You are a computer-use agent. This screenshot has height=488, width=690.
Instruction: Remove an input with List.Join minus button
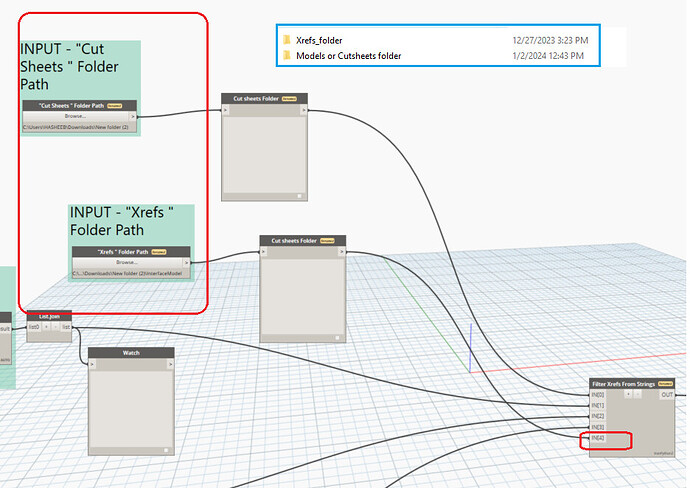pyautogui.click(x=55, y=327)
